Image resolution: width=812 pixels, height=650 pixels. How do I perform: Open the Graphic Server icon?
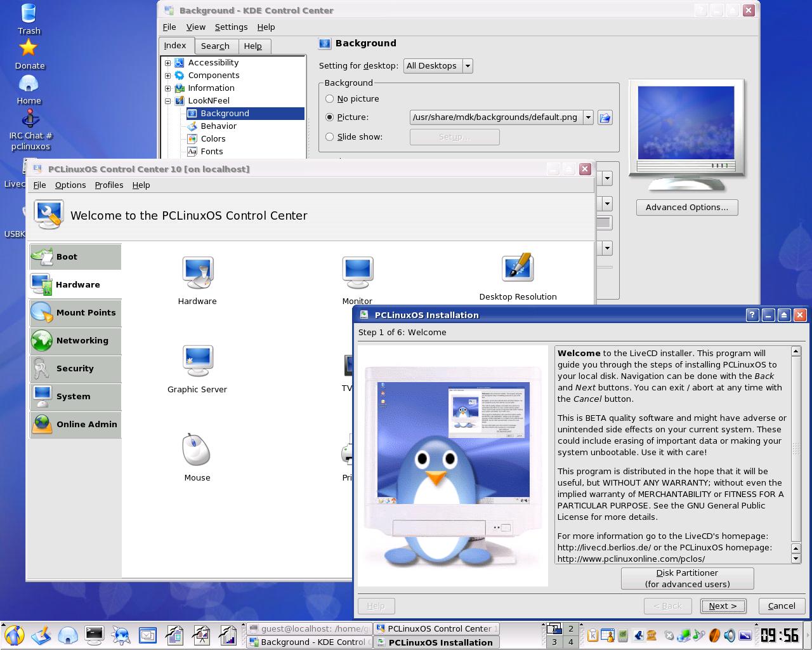(197, 369)
